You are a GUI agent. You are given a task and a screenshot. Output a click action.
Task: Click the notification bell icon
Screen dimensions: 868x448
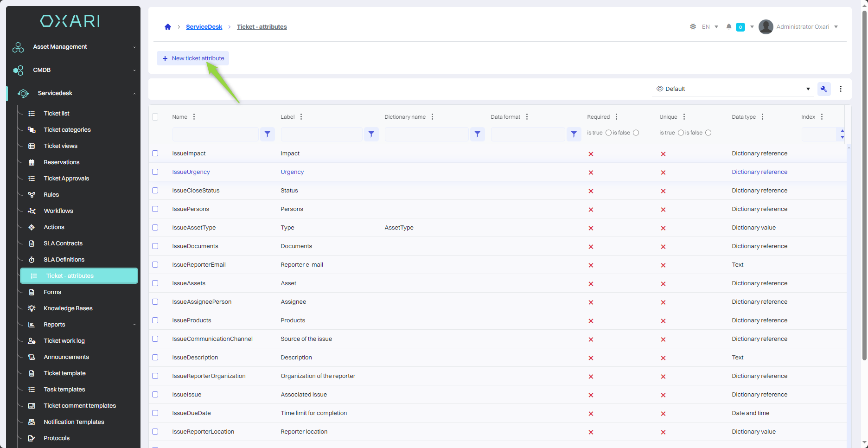click(x=729, y=27)
